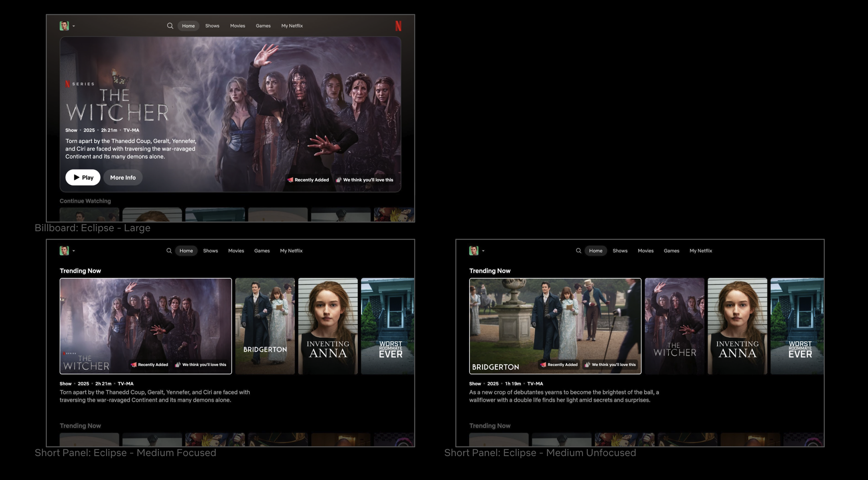
Task: Click Bridgerton synopsis beginning "As a new crop"
Action: pos(564,396)
